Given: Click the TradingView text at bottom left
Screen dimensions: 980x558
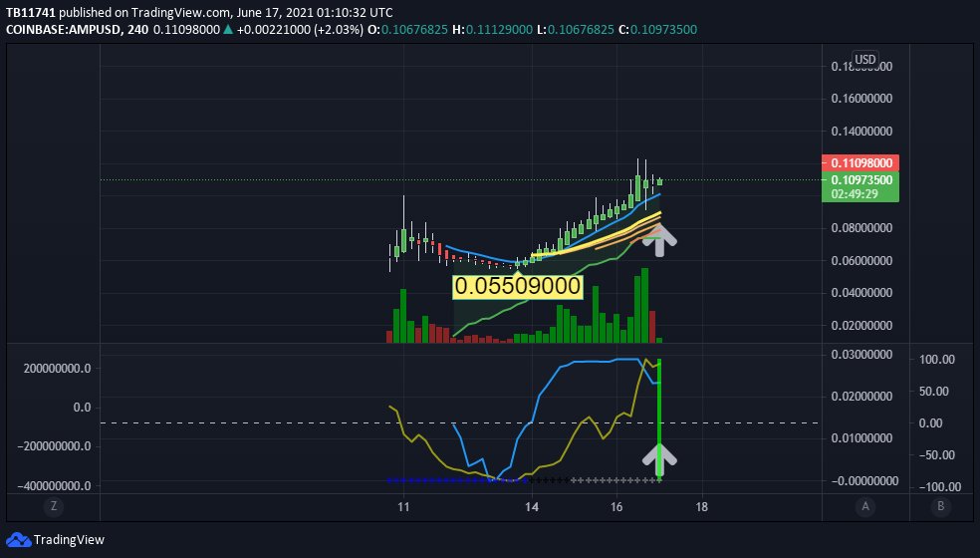Looking at the screenshot, I should (69, 540).
